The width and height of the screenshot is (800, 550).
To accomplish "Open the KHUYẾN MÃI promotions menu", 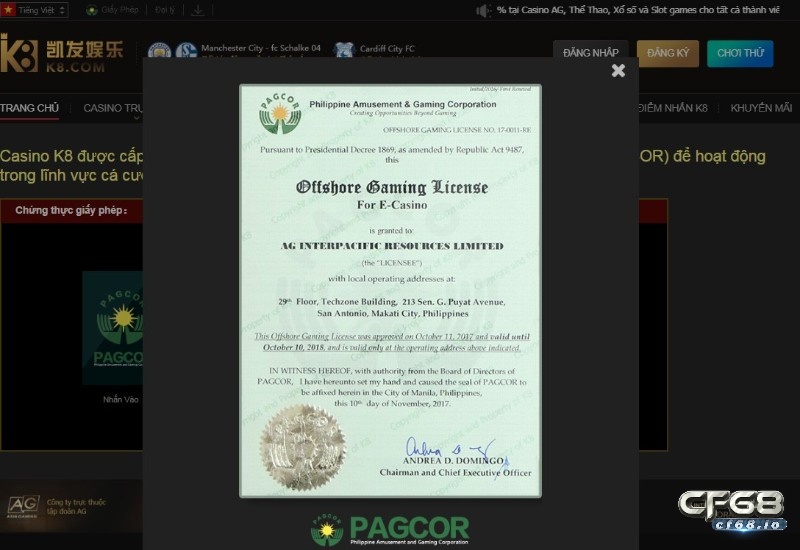I will point(761,108).
